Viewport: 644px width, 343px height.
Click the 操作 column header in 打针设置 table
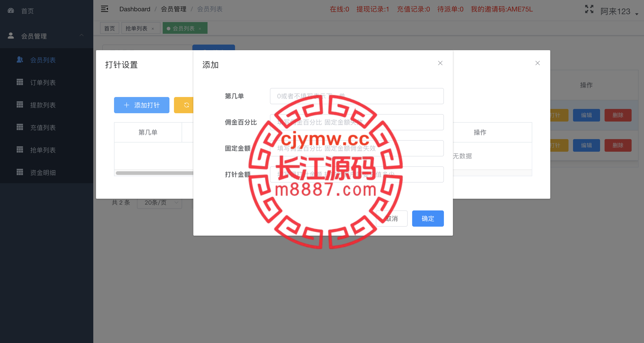click(x=480, y=132)
